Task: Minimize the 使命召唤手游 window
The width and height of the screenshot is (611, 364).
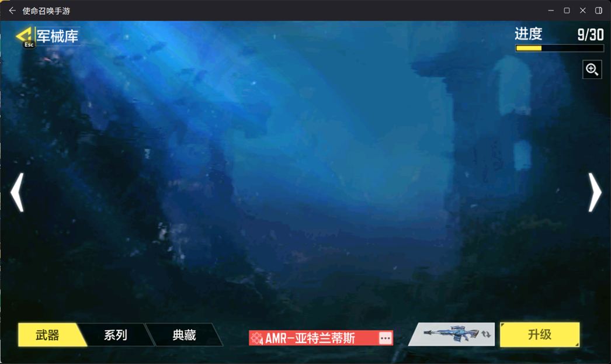Action: pyautogui.click(x=551, y=11)
